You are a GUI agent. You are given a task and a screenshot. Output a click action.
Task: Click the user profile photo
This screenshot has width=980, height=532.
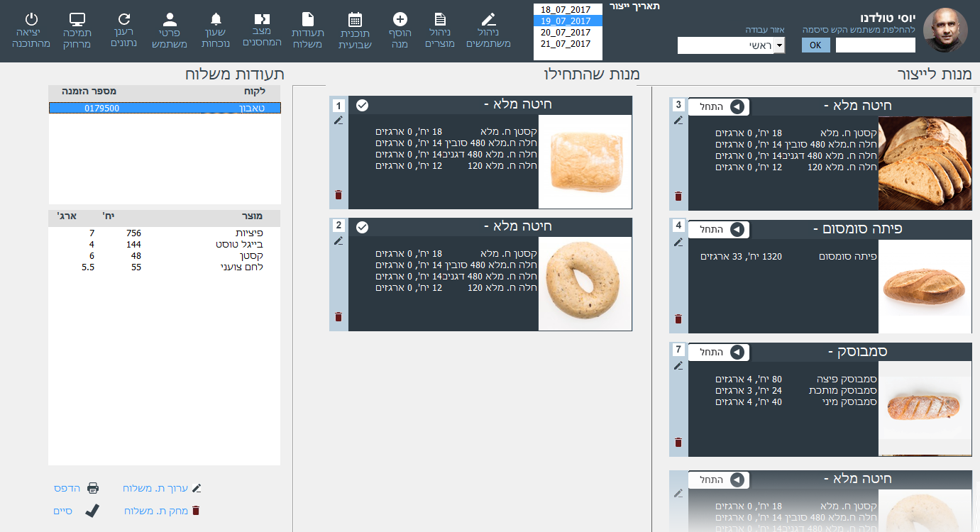tap(945, 31)
